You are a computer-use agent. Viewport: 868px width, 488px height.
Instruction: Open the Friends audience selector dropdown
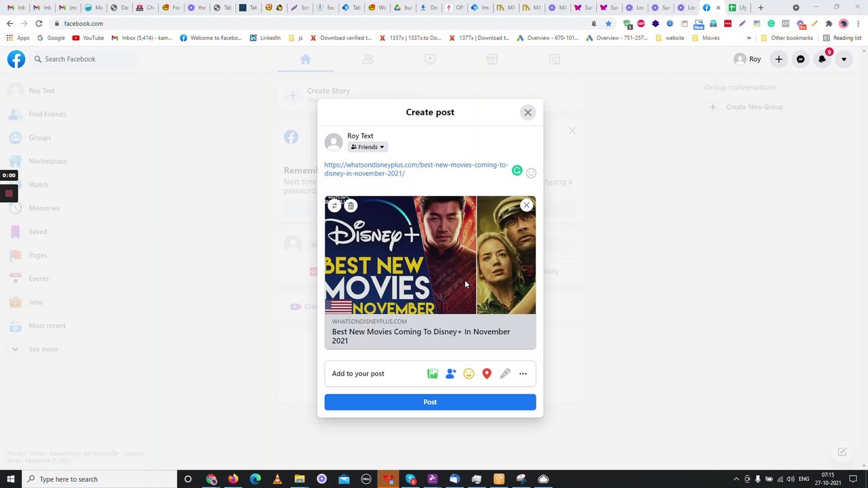click(368, 147)
